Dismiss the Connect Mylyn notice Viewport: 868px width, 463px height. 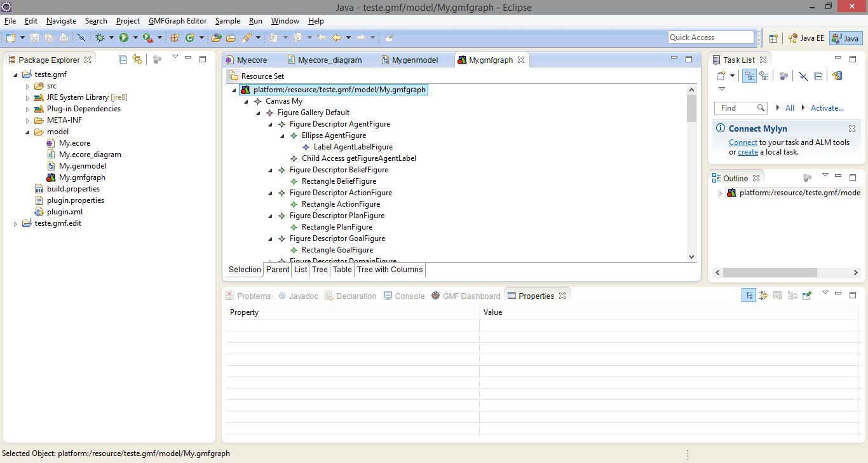click(852, 128)
